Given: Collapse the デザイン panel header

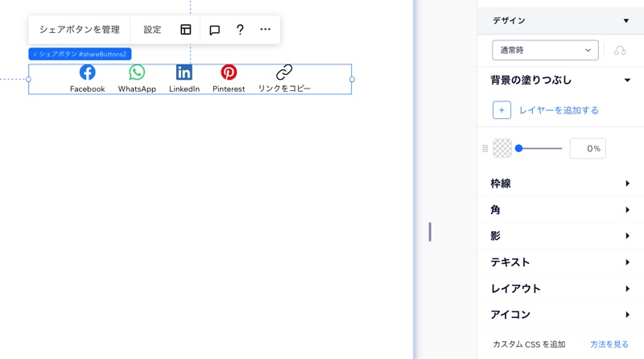Looking at the screenshot, I should click(x=560, y=21).
